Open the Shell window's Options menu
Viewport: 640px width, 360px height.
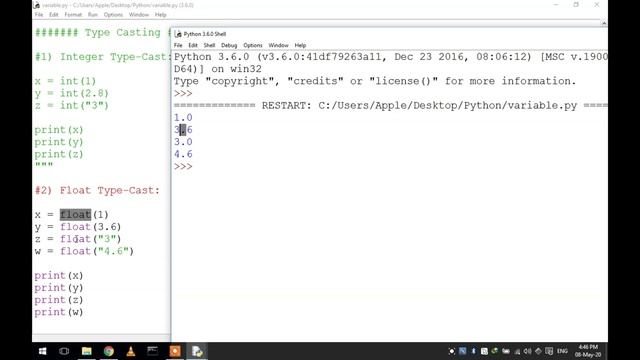click(x=253, y=45)
